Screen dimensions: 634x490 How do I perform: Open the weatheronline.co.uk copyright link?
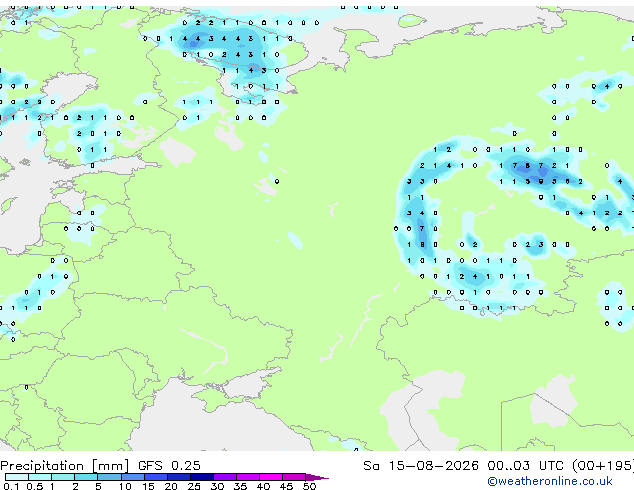click(x=549, y=481)
